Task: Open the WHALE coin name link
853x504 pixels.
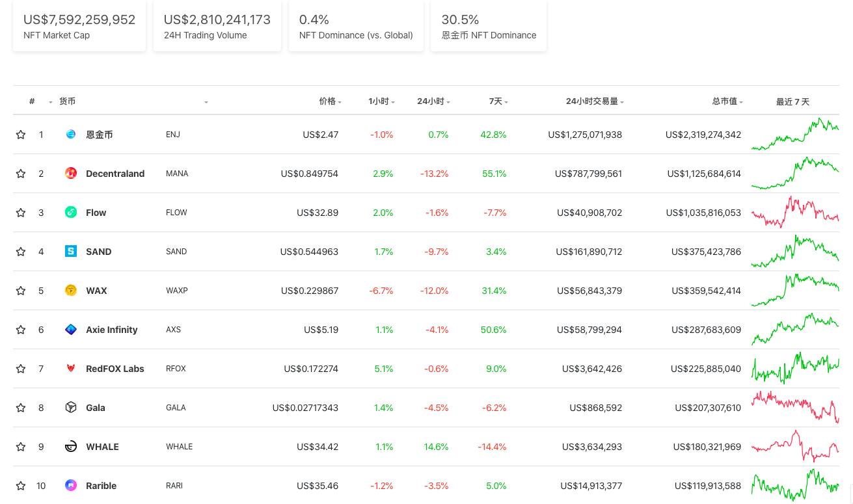Action: click(102, 447)
